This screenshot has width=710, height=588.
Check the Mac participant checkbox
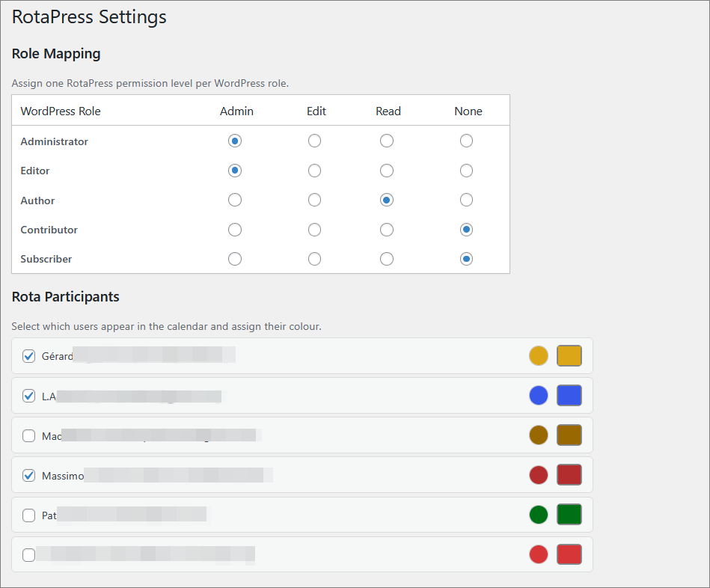[x=28, y=436]
